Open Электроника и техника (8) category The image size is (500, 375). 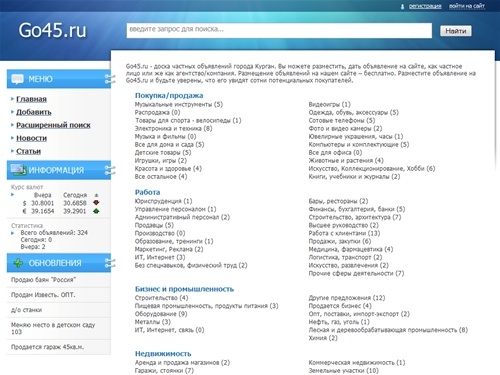pyautogui.click(x=173, y=128)
